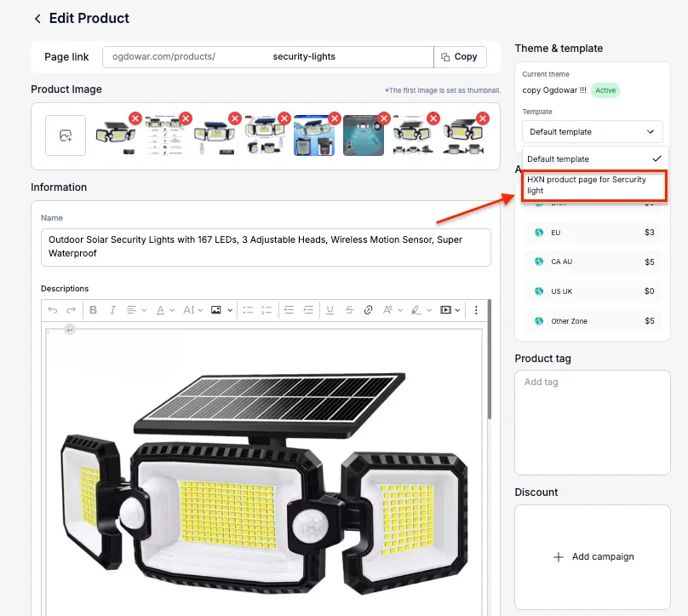Expand the text alignment dropdown
The width and height of the screenshot is (688, 616).
[135, 310]
